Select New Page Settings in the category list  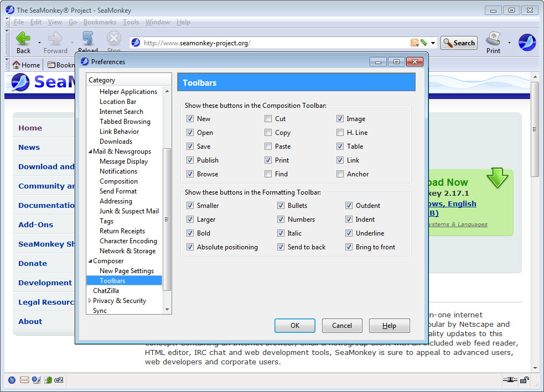(x=127, y=271)
